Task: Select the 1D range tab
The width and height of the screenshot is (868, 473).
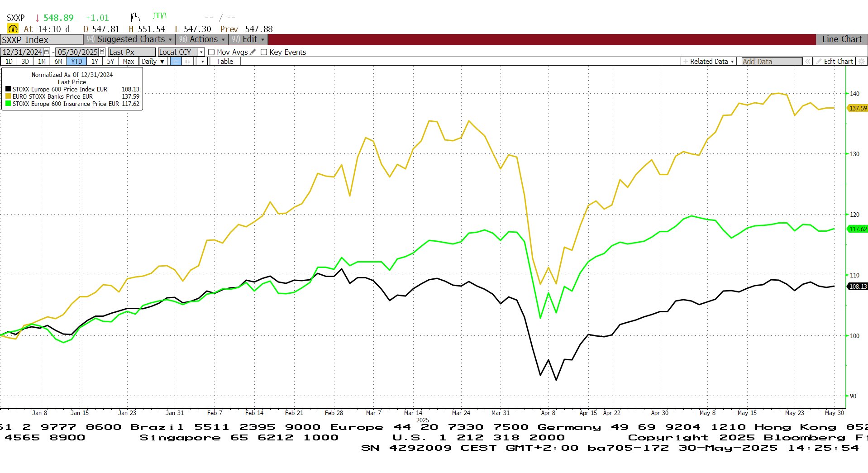Action: (x=9, y=62)
